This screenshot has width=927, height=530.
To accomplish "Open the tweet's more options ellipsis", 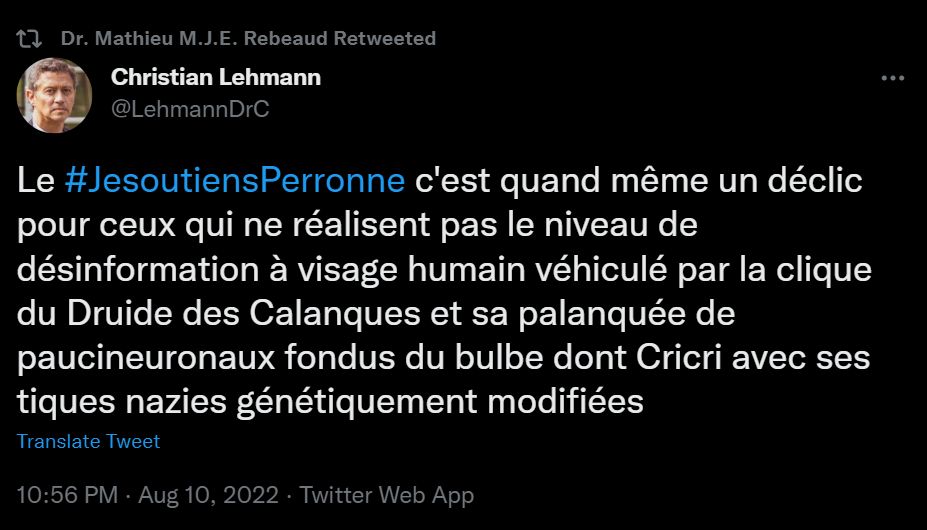I will tap(892, 79).
